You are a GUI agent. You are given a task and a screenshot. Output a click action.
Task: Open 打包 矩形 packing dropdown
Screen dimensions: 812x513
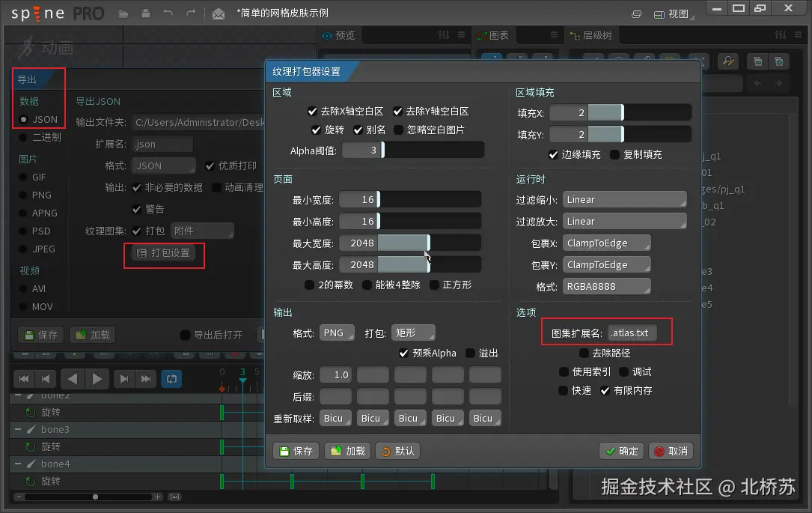(413, 333)
